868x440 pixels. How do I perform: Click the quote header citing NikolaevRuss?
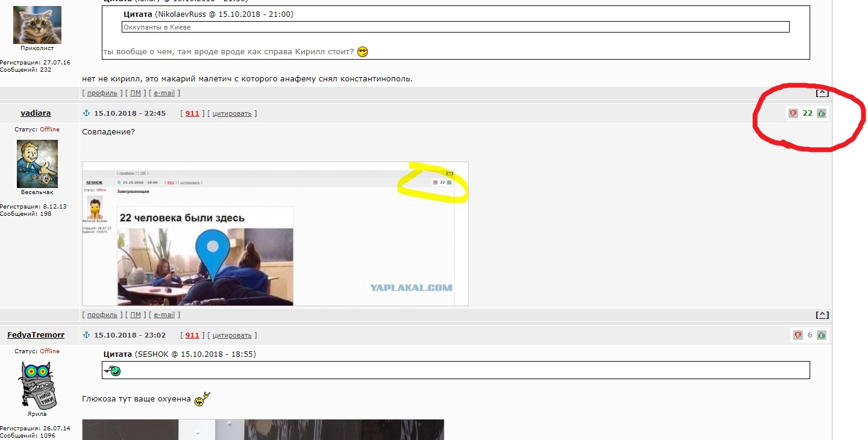pos(208,14)
